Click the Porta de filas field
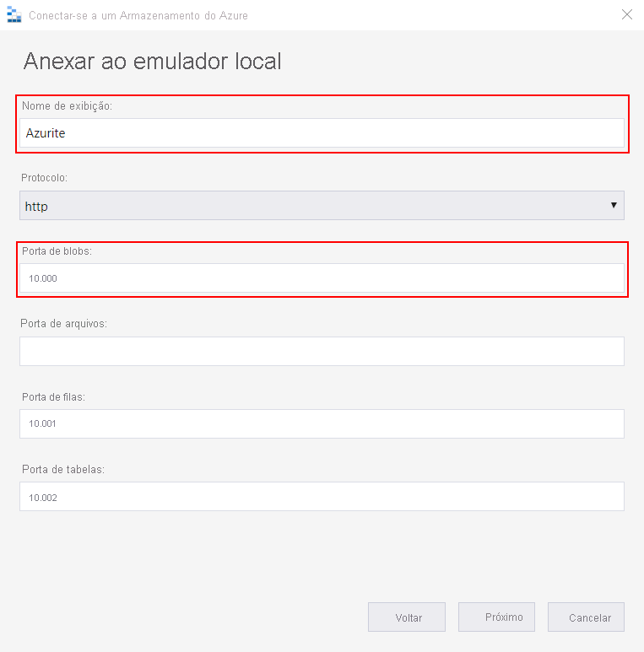The width and height of the screenshot is (644, 652). pyautogui.click(x=322, y=423)
